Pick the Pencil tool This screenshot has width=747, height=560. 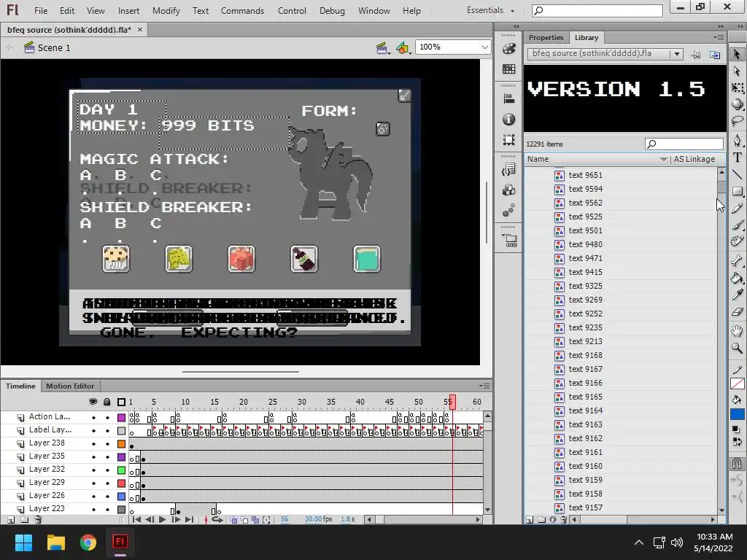click(x=737, y=208)
